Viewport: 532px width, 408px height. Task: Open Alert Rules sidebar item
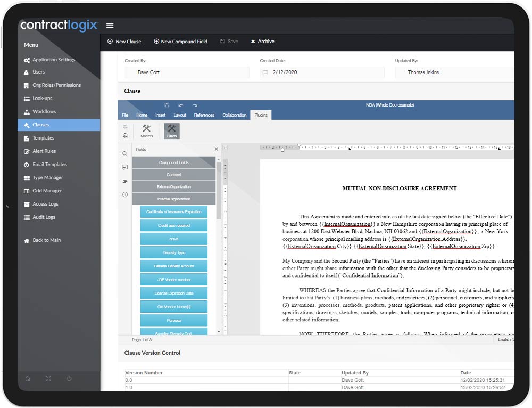click(40, 151)
